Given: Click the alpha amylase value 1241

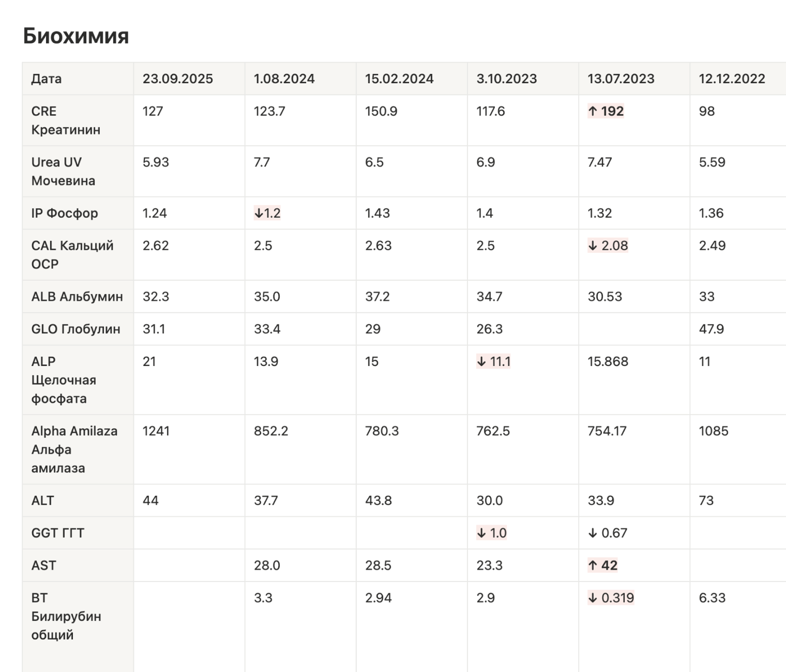Looking at the screenshot, I should click(156, 431).
